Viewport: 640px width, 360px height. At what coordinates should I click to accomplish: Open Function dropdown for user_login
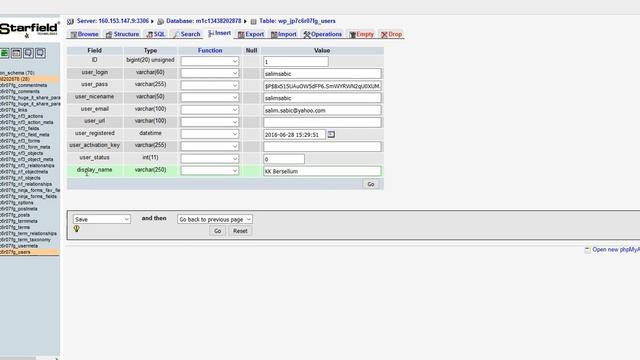click(x=210, y=73)
